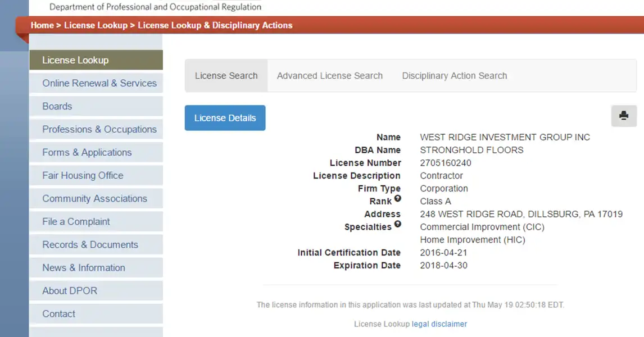The width and height of the screenshot is (644, 337).
Task: Open the License Search tab
Action: (x=226, y=75)
